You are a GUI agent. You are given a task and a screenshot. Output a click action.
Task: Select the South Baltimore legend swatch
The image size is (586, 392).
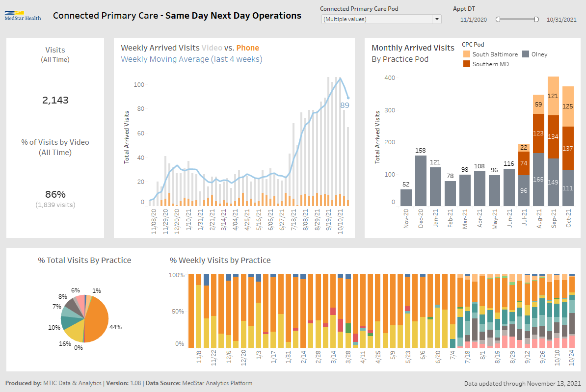(466, 54)
